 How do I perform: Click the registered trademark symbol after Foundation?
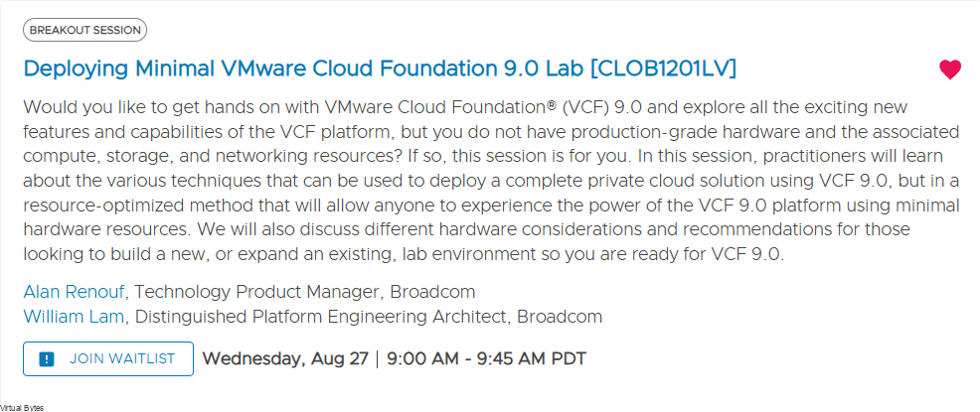tap(552, 105)
